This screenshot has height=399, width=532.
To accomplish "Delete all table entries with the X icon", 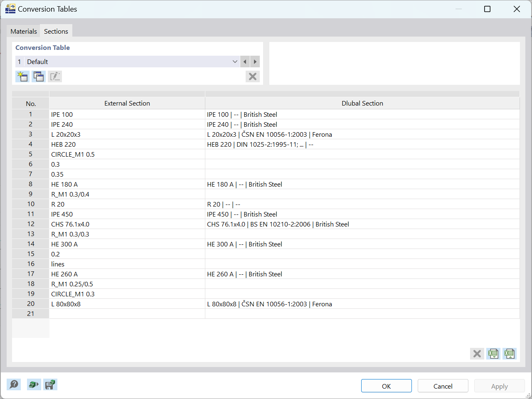I will (x=477, y=354).
